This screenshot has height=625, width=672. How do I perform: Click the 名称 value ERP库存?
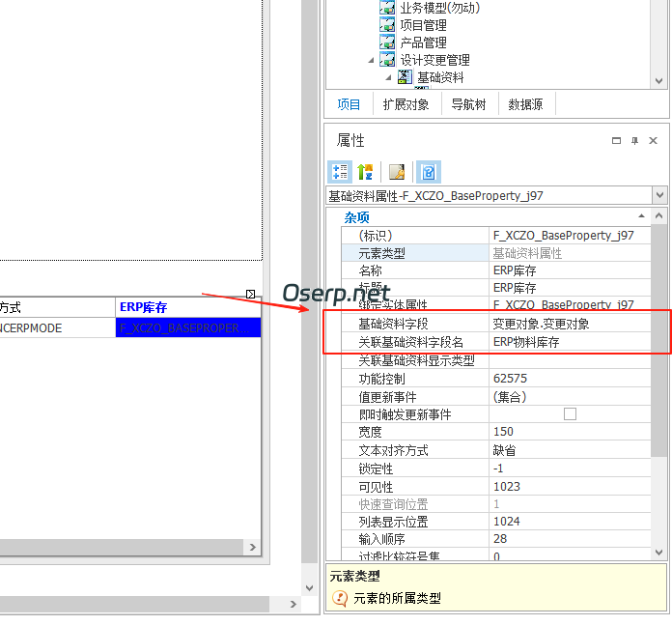(570, 270)
